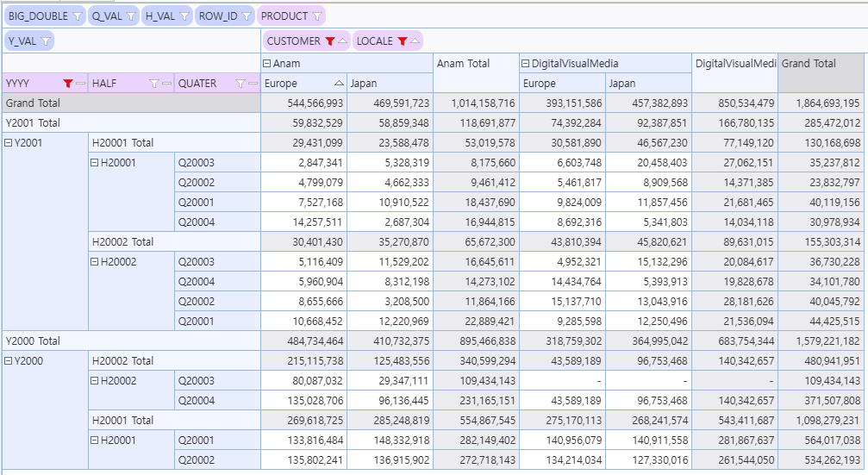Click the ROW_ID filter funnel icon
This screenshot has height=475, width=868.
coord(246,16)
